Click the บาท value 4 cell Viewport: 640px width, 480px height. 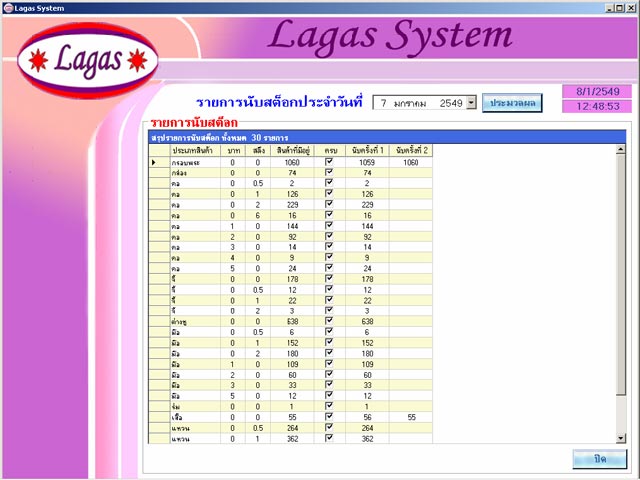click(233, 258)
